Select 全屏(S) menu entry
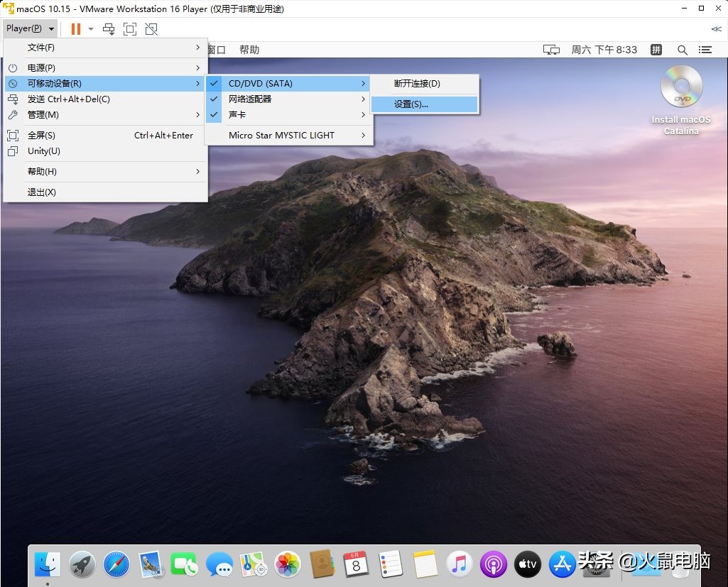Screen dimensions: 728x587 coord(105,135)
